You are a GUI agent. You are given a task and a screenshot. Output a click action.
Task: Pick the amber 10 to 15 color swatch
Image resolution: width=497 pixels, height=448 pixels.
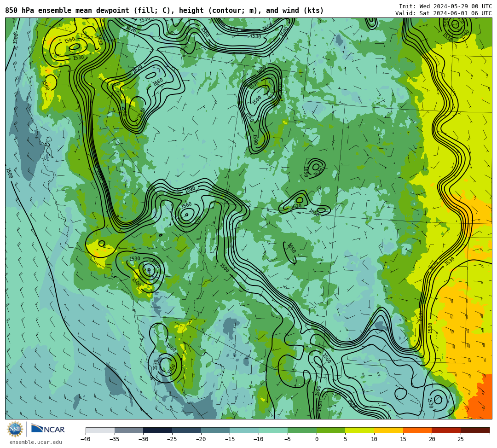(388, 430)
